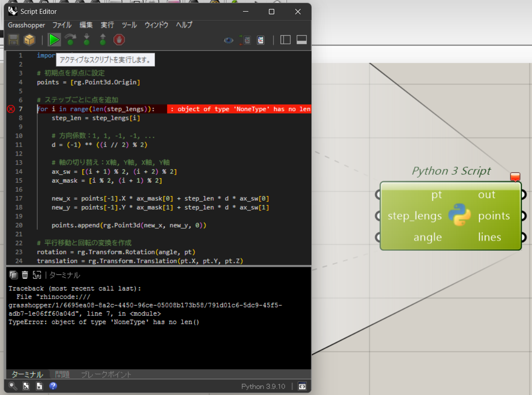The width and height of the screenshot is (532, 395).
Task: Click the red error marker on line 7
Action: (x=11, y=109)
